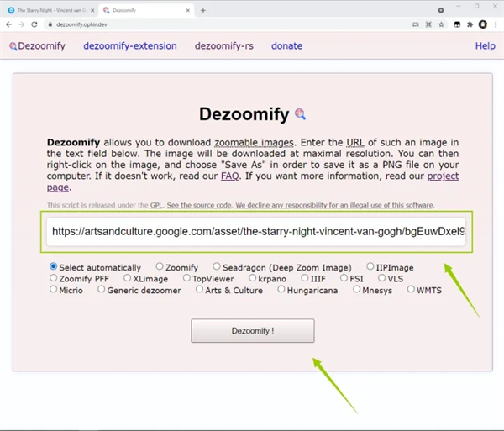Screen dimensions: 504x431
Task: Open the extensions puzzle piece menu
Action: [x=470, y=24]
